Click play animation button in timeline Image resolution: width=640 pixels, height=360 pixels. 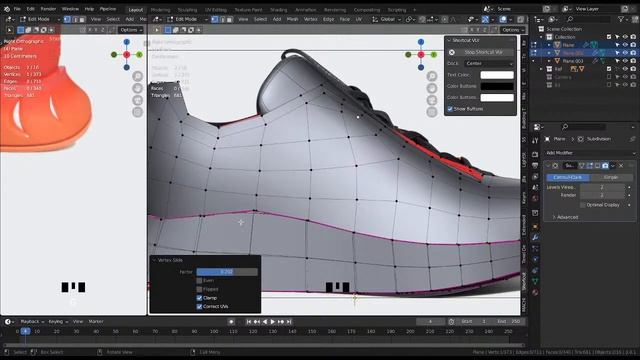coord(273,322)
